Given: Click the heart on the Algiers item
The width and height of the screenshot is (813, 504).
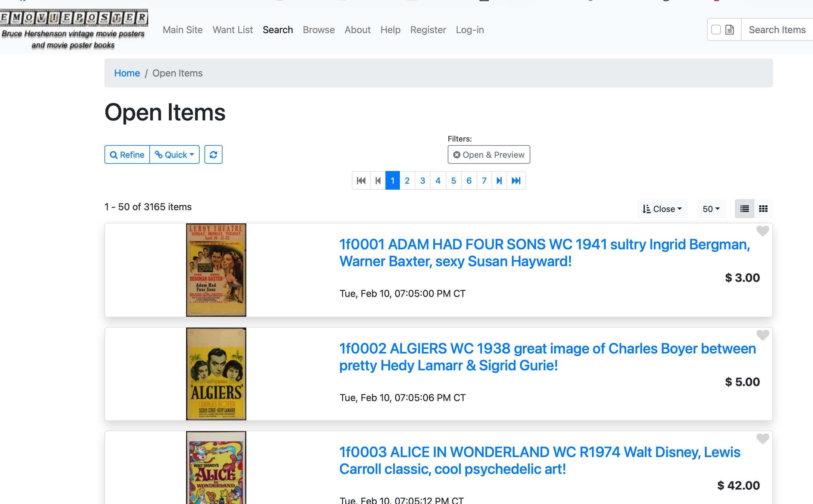Looking at the screenshot, I should [762, 335].
